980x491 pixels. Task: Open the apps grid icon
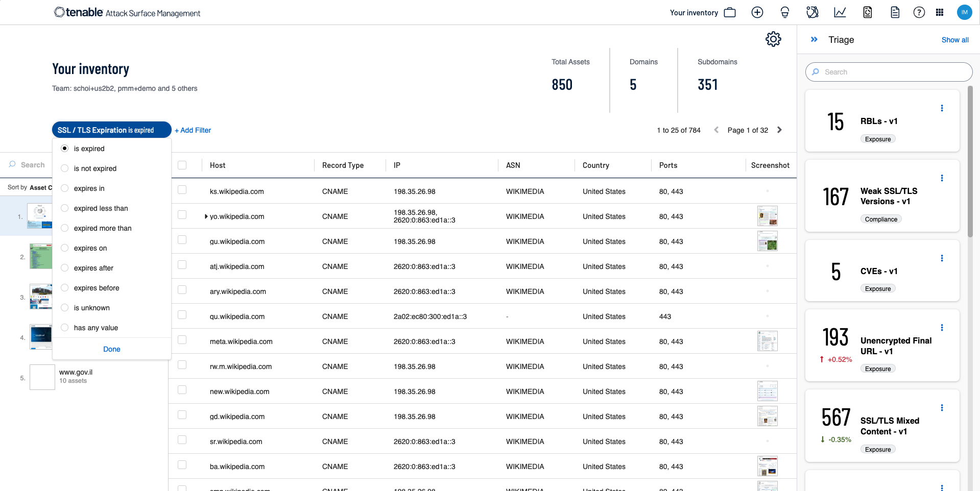pos(939,13)
